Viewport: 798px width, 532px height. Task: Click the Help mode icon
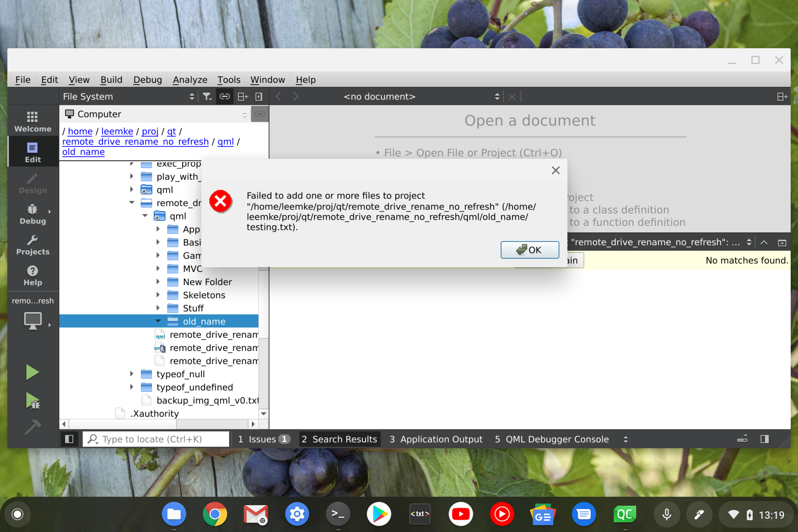point(32,276)
